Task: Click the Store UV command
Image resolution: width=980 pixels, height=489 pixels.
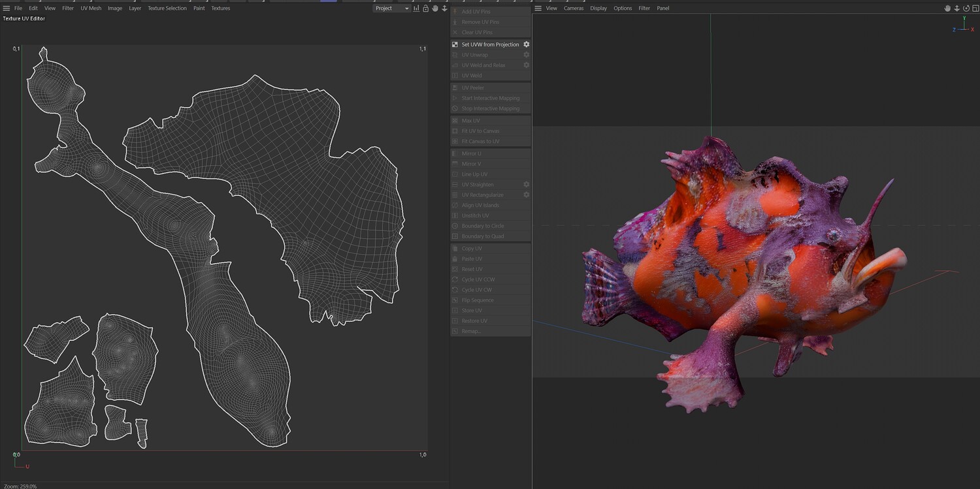Action: 491,311
